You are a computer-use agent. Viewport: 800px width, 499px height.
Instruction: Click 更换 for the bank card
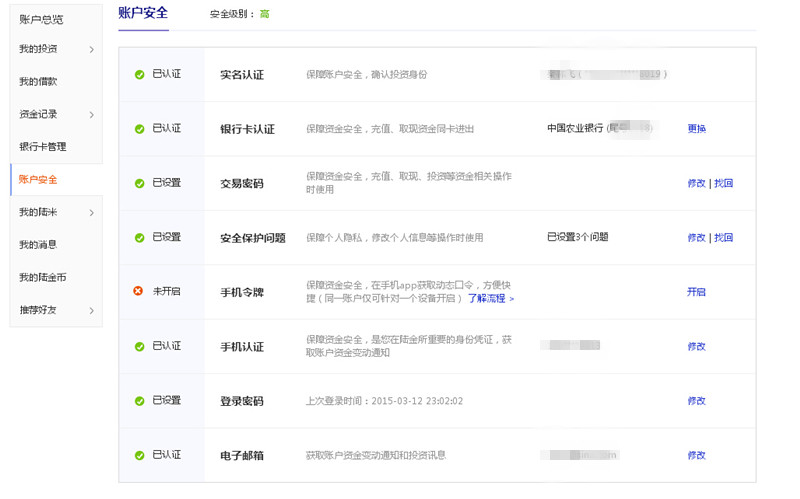coord(696,129)
